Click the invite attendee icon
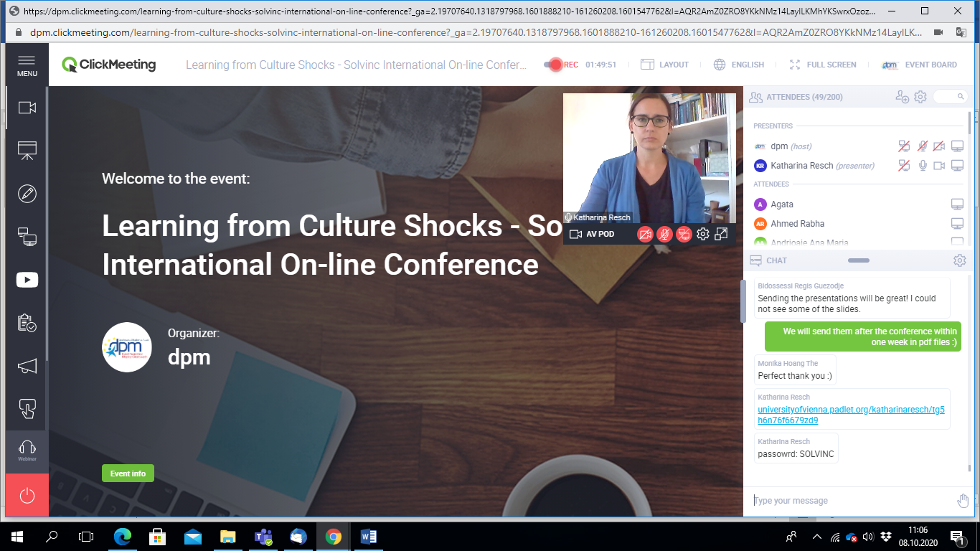Viewport: 980px width, 551px height. click(902, 97)
